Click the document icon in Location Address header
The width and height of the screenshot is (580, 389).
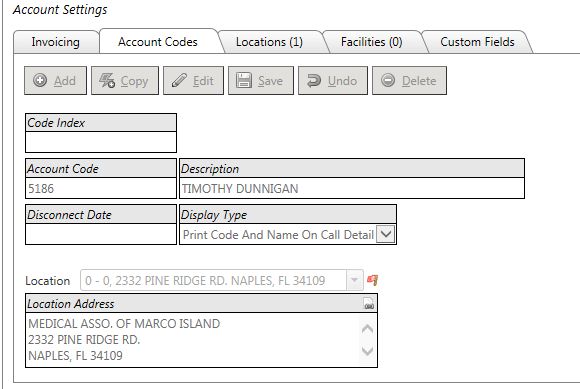[369, 304]
